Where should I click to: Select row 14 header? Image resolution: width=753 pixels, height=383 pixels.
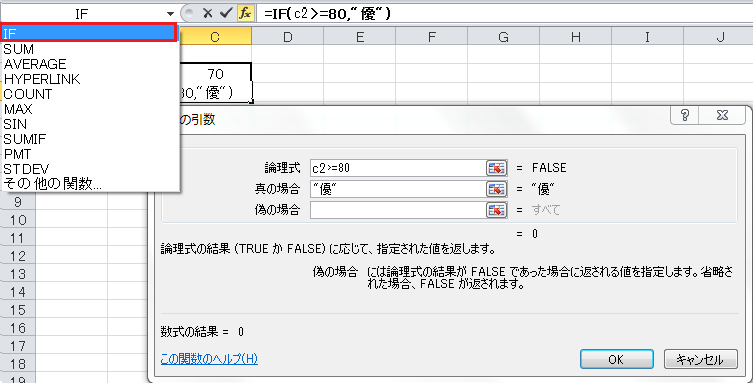click(18, 292)
